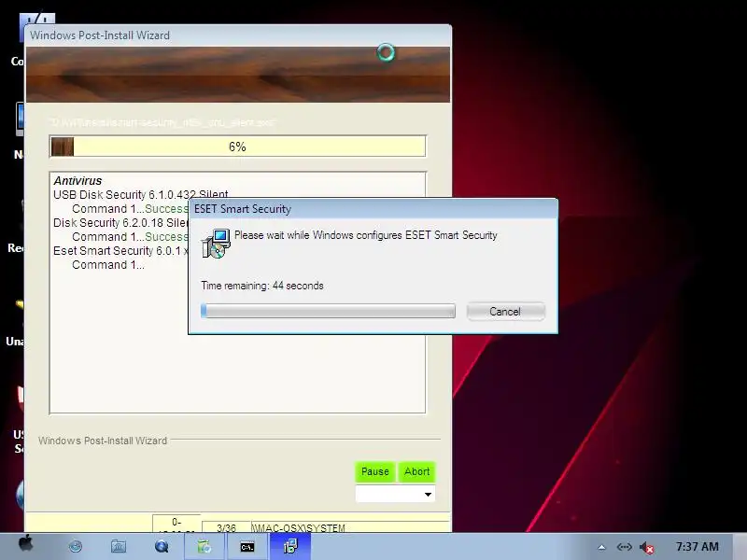Switch to the command prompt taskbar item
Viewport: 747px width, 560px height.
(247, 546)
